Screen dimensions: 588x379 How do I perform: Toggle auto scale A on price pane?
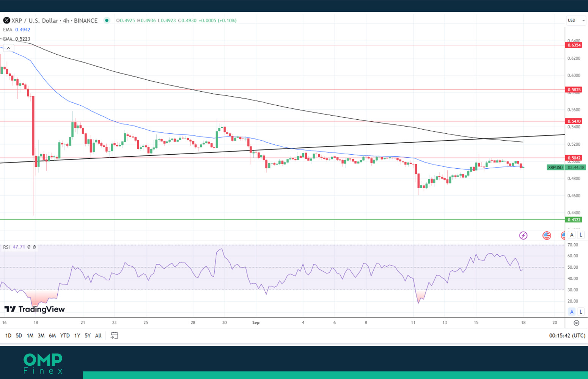click(x=572, y=235)
